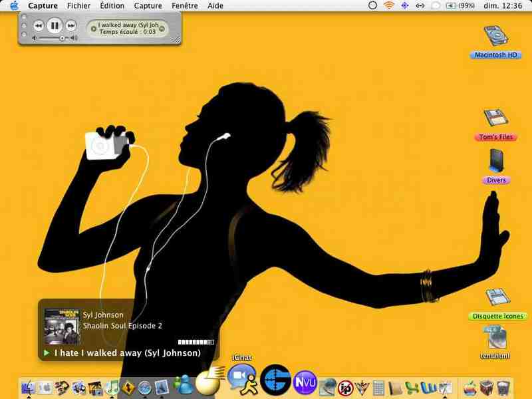Open the Fichier menu
This screenshot has width=532, height=399.
pos(78,6)
